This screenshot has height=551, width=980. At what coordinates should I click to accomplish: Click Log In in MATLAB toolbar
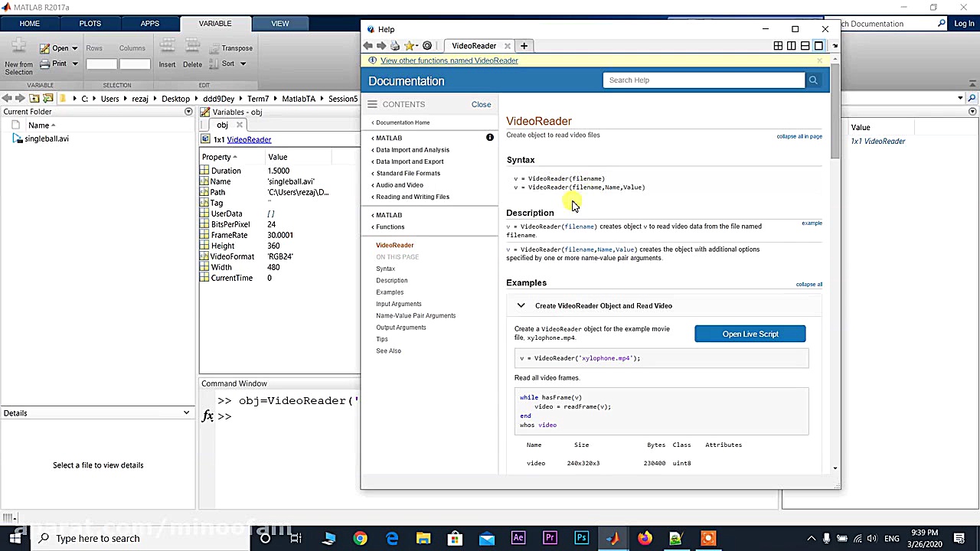pyautogui.click(x=964, y=24)
